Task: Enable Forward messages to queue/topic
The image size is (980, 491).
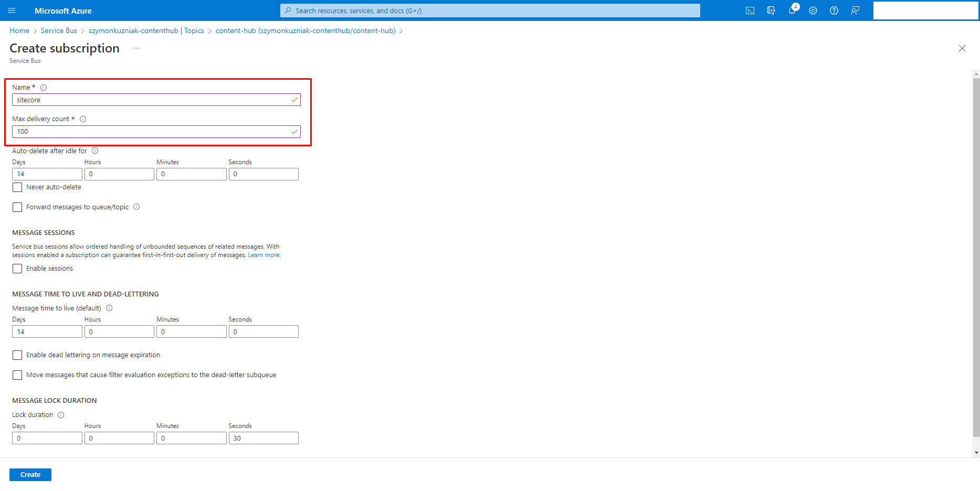Action: [x=17, y=207]
